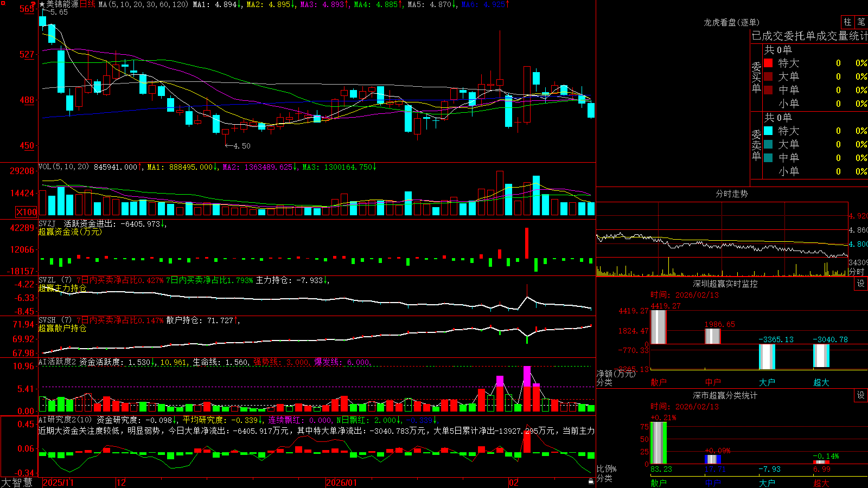The image size is (868, 488).
Task: Click the star icon before 美锦能源
Action: pyautogui.click(x=42, y=4)
